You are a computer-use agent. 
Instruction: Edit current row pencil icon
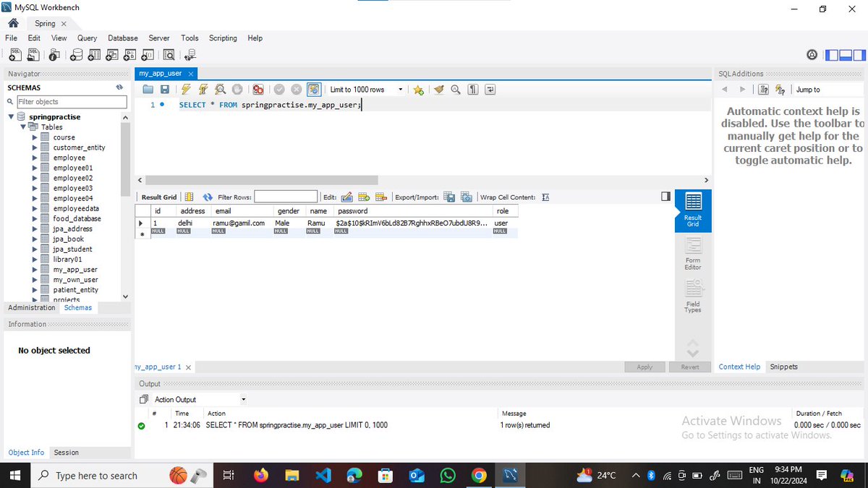346,197
